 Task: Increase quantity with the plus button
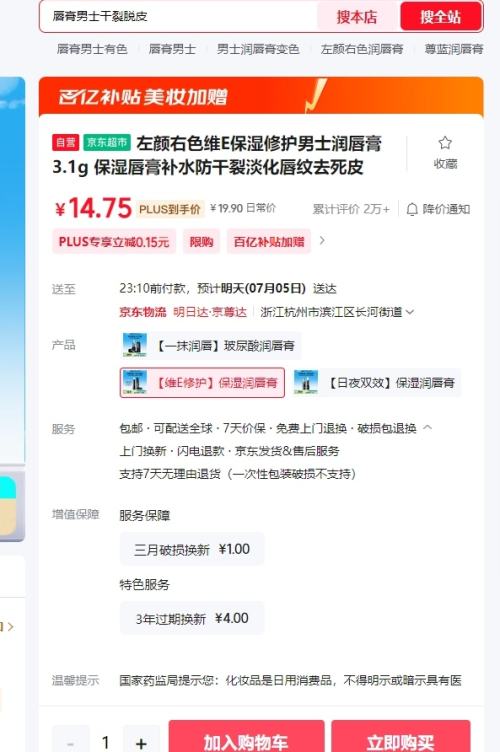(x=141, y=741)
